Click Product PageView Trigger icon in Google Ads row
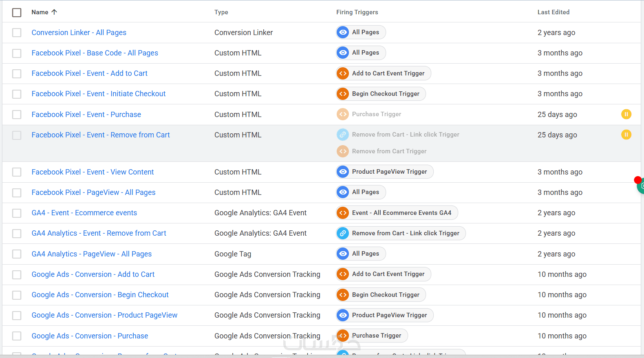The height and width of the screenshot is (358, 644). coord(343,315)
